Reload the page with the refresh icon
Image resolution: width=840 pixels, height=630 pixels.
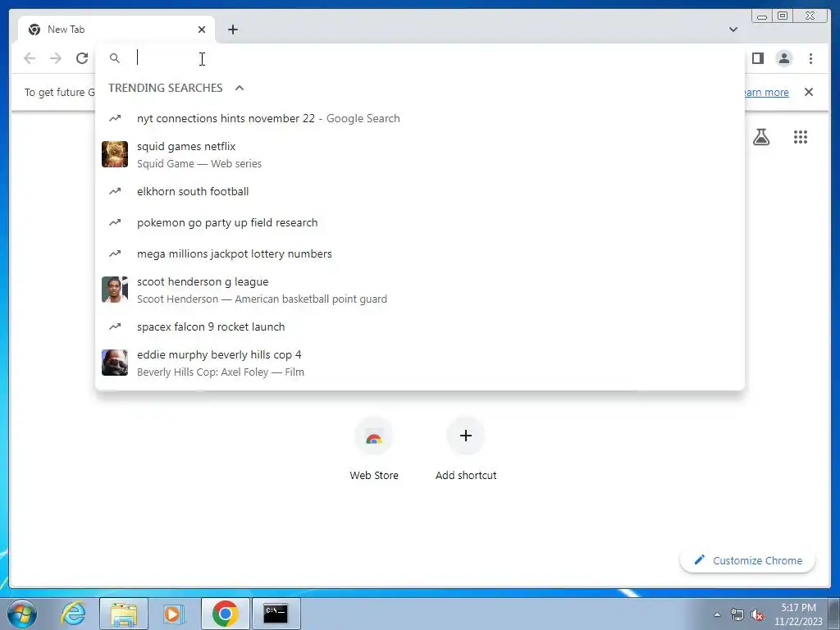coord(82,58)
